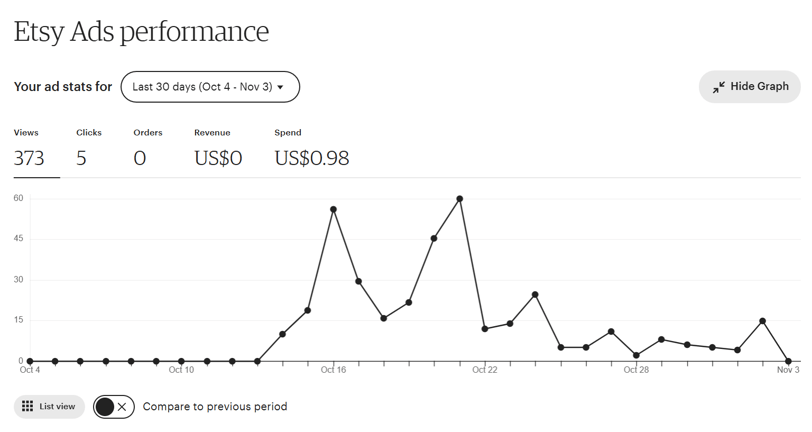Image resolution: width=812 pixels, height=432 pixels.
Task: Open the Last 30 days date range dropdown
Action: pos(209,87)
